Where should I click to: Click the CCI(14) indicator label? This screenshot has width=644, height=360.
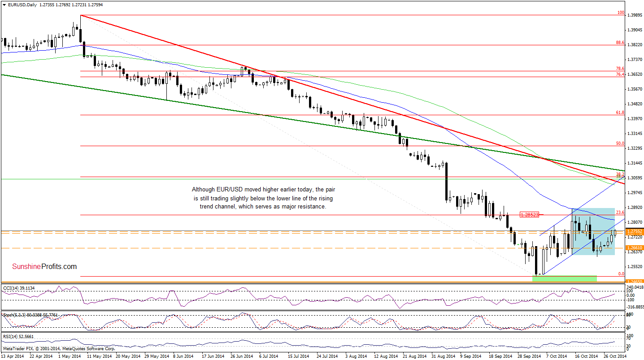(19, 288)
